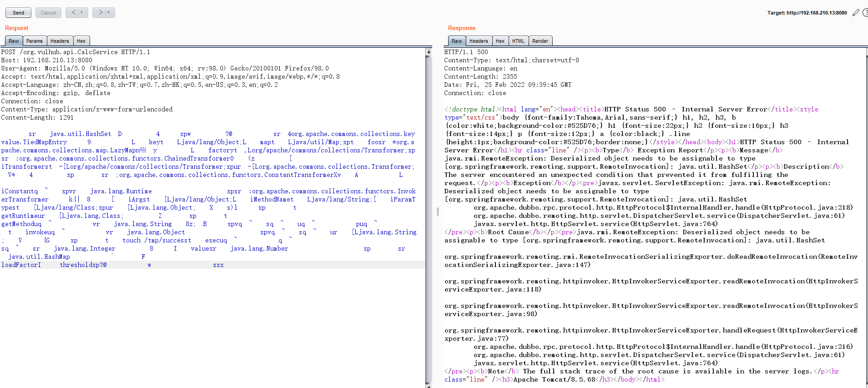
Task: Click 'Exception Report' in the response body
Action: click(x=670, y=150)
